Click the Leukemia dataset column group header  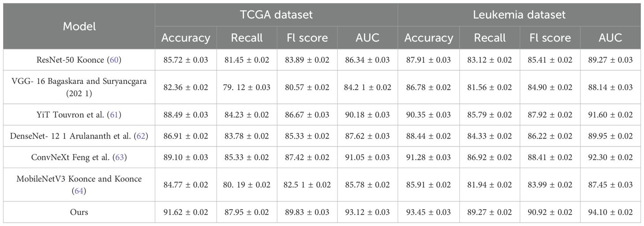519,15
